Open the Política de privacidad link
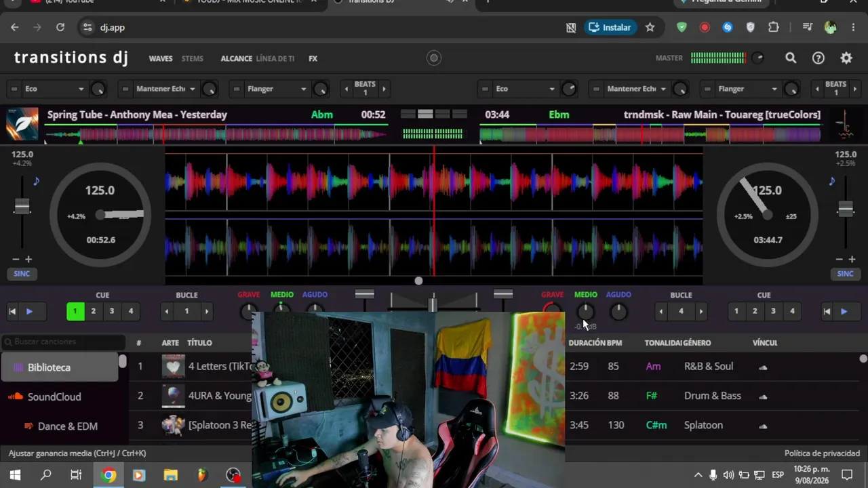 pos(822,453)
